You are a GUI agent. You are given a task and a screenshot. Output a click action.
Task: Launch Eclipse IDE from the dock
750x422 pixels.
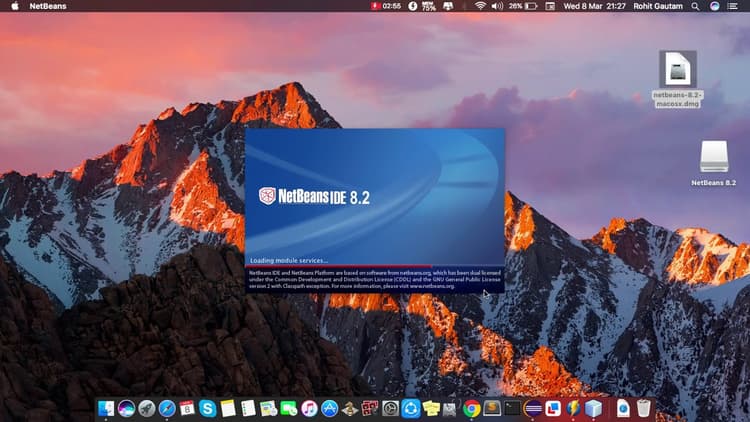tap(532, 409)
